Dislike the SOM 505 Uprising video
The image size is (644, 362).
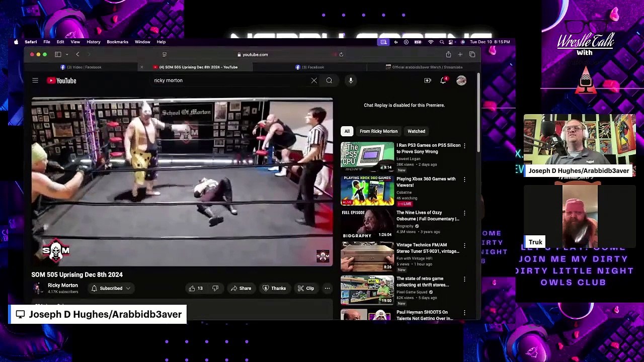(x=215, y=288)
